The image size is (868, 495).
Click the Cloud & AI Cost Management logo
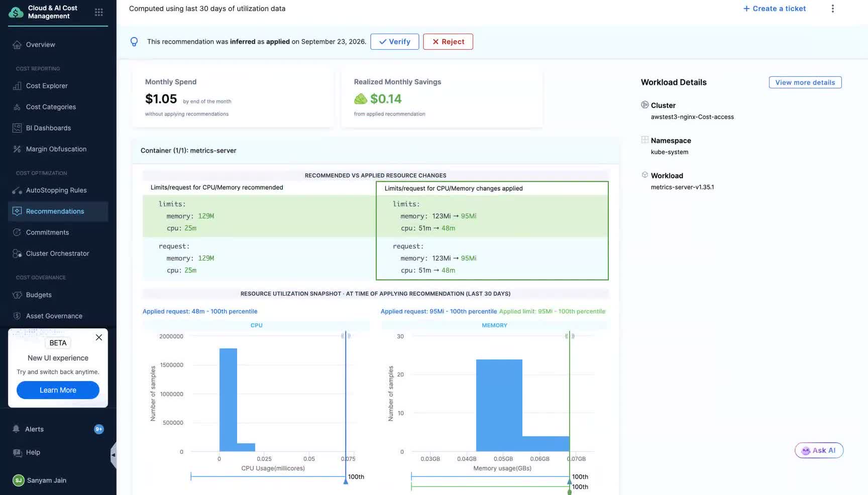click(x=16, y=12)
